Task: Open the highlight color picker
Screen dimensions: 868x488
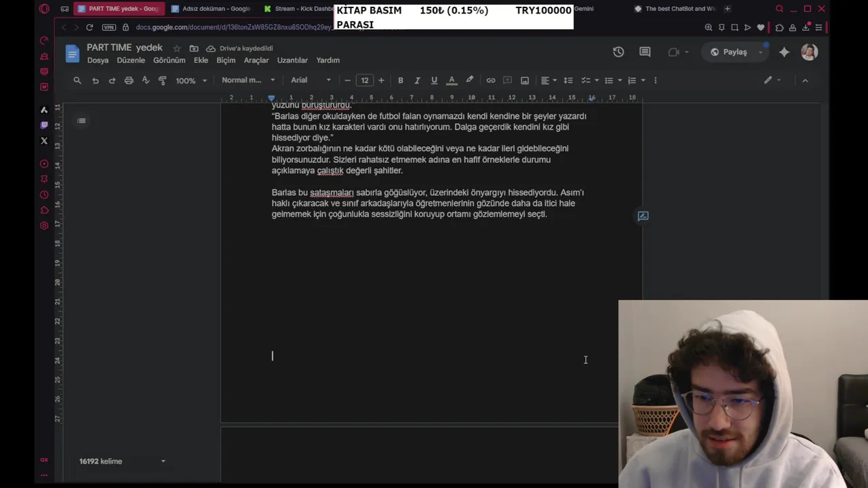Action: [469, 80]
